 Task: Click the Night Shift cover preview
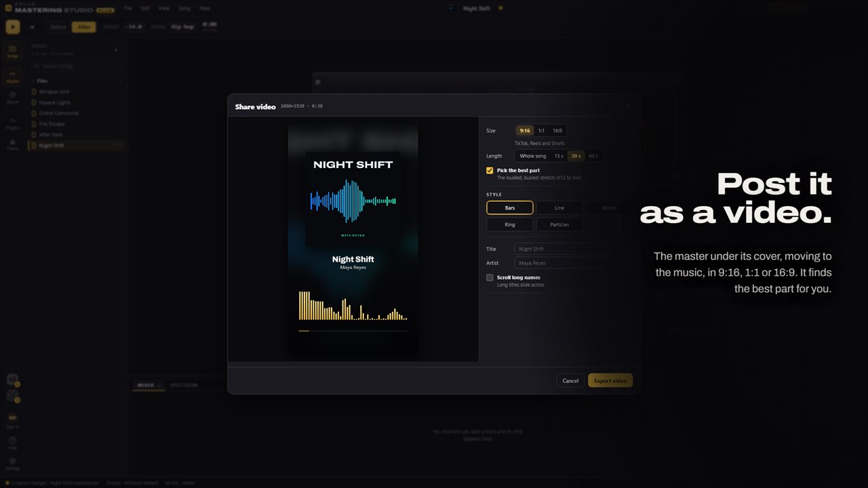[x=353, y=199]
